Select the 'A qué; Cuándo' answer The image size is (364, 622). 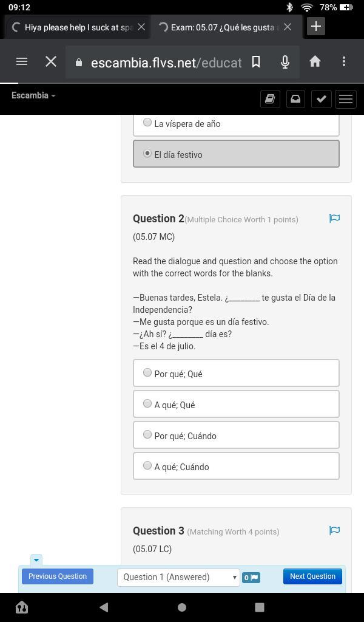(x=147, y=466)
